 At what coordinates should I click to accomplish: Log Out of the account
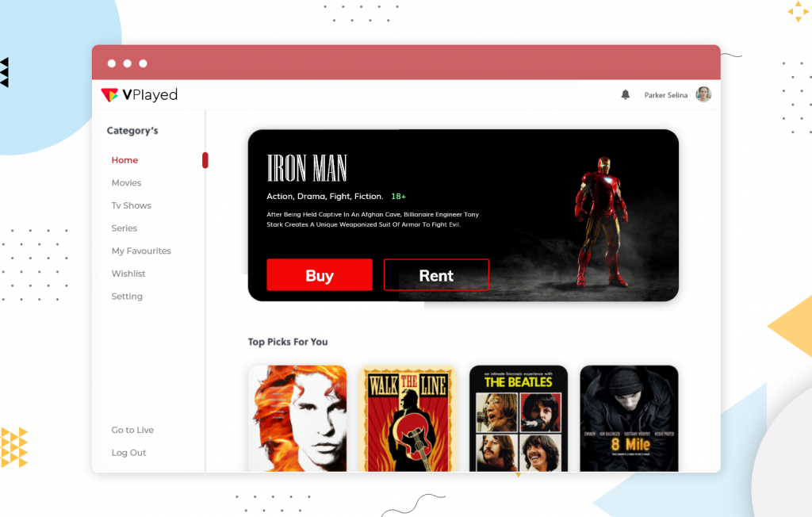[x=128, y=452]
